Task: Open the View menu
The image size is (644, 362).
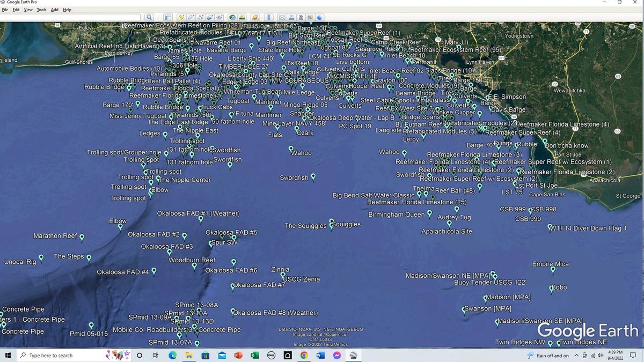Action: tap(28, 9)
